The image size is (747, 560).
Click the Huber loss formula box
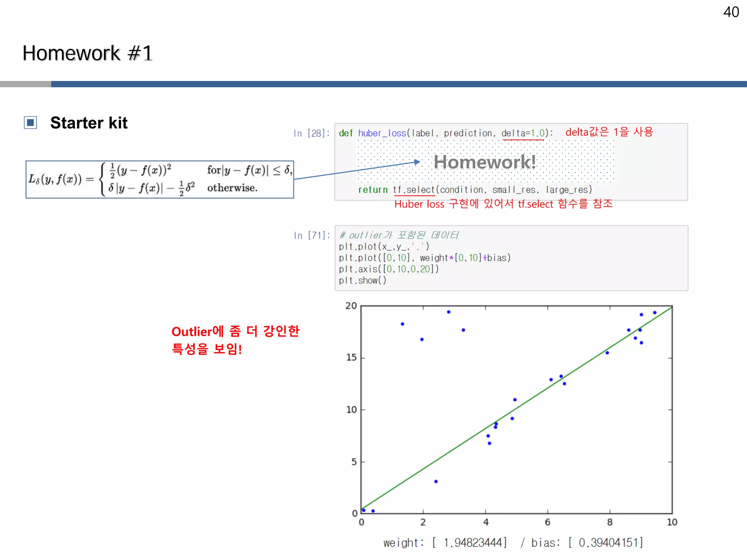pyautogui.click(x=160, y=179)
